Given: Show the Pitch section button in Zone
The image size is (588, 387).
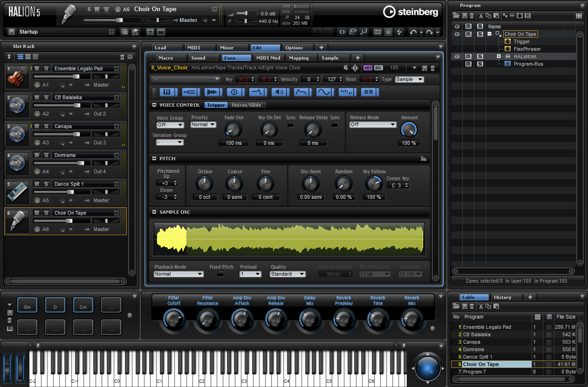Looking at the screenshot, I should click(191, 92).
